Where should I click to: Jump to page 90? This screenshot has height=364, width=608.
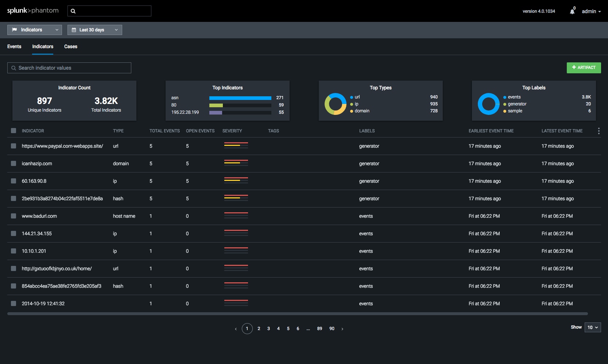pyautogui.click(x=332, y=329)
